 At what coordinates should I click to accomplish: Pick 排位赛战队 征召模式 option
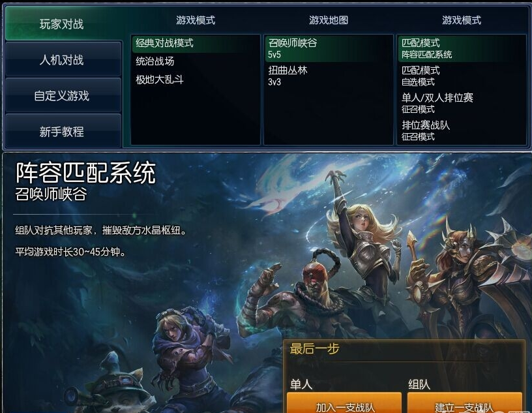pos(461,130)
